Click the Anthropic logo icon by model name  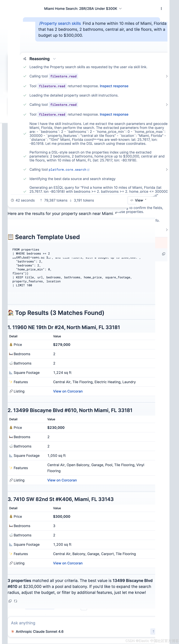point(13,631)
